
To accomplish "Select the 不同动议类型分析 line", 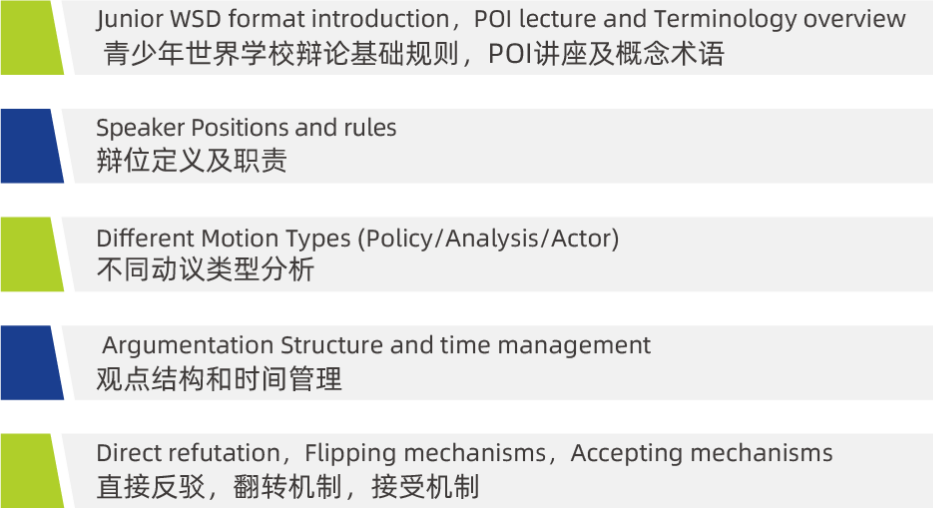I will (205, 269).
